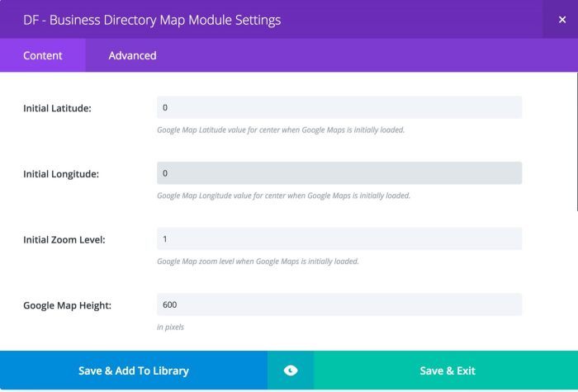
Task: Click the Initial Latitude input field
Action: (339, 107)
